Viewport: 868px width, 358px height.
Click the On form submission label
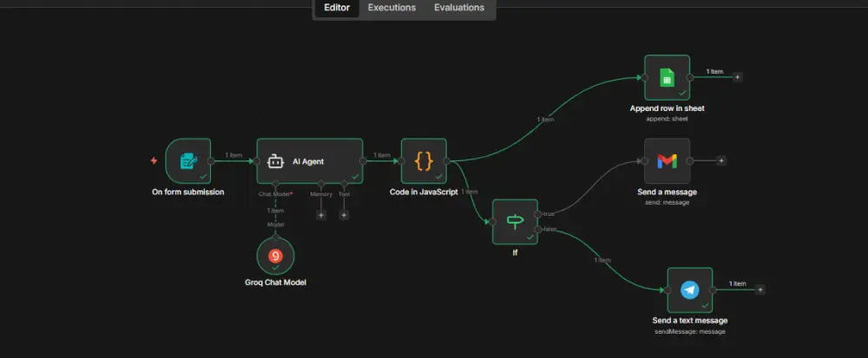point(188,192)
